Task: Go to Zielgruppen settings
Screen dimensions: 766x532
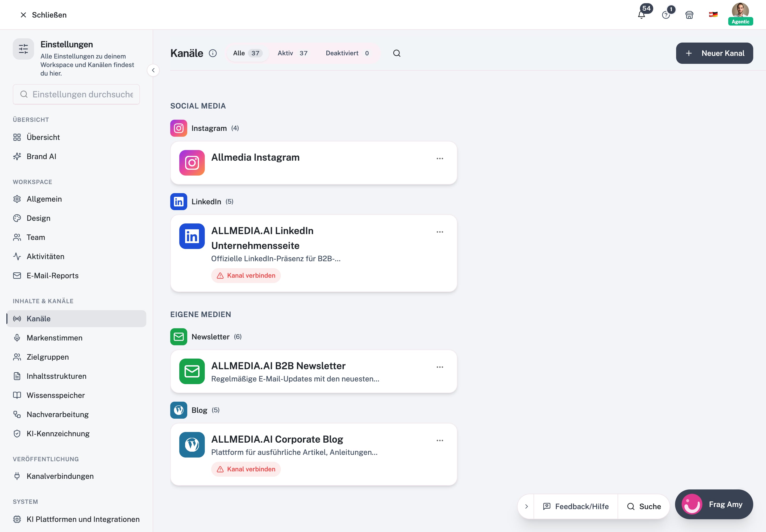Action: pos(76,357)
